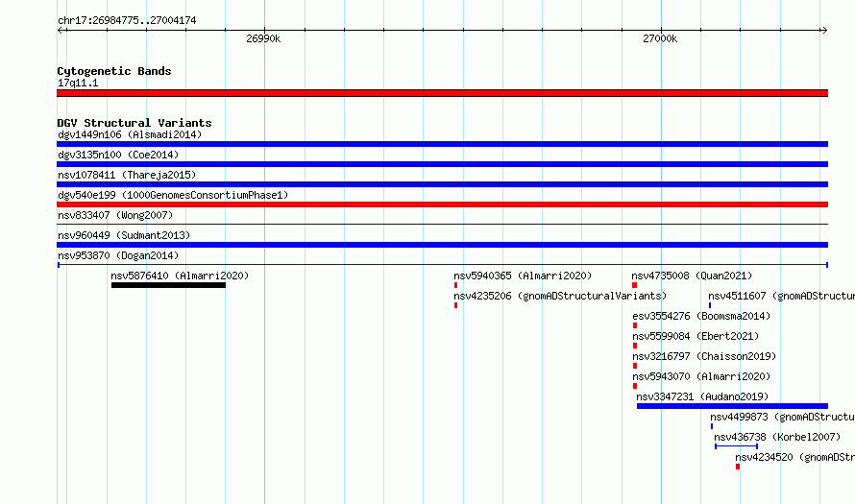Screen dimensions: 855x504
Task: Open nsv4511607 gnomAD variant label
Action: [781, 296]
